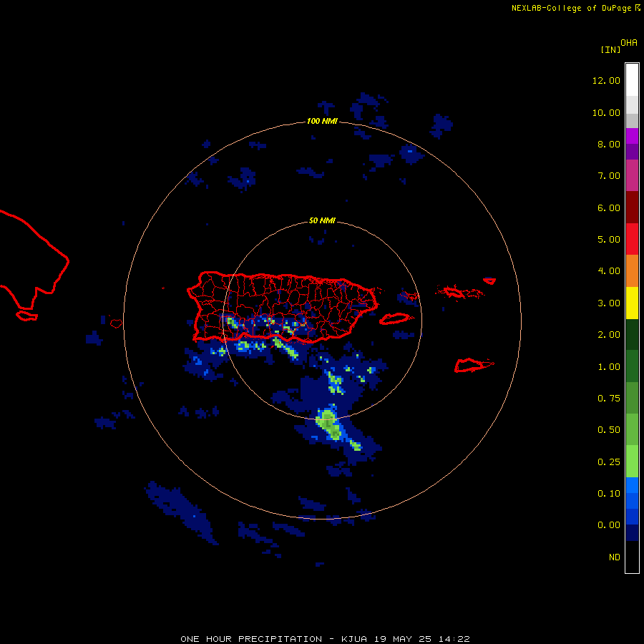
Task: Click the 1.00 inch legend label
Action: (x=609, y=367)
